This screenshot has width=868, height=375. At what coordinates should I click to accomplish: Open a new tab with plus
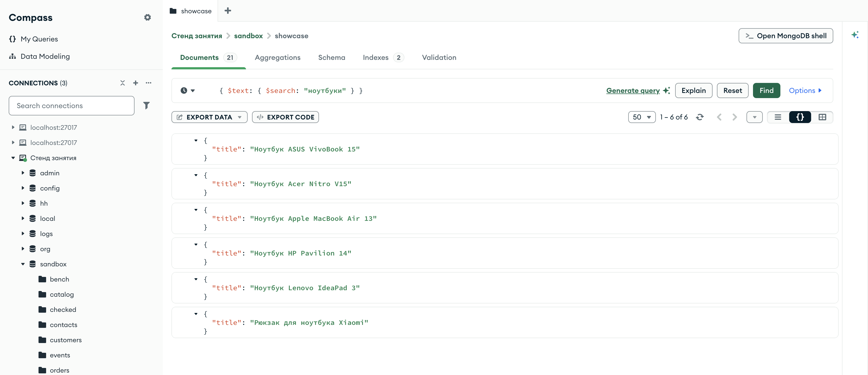pyautogui.click(x=228, y=11)
